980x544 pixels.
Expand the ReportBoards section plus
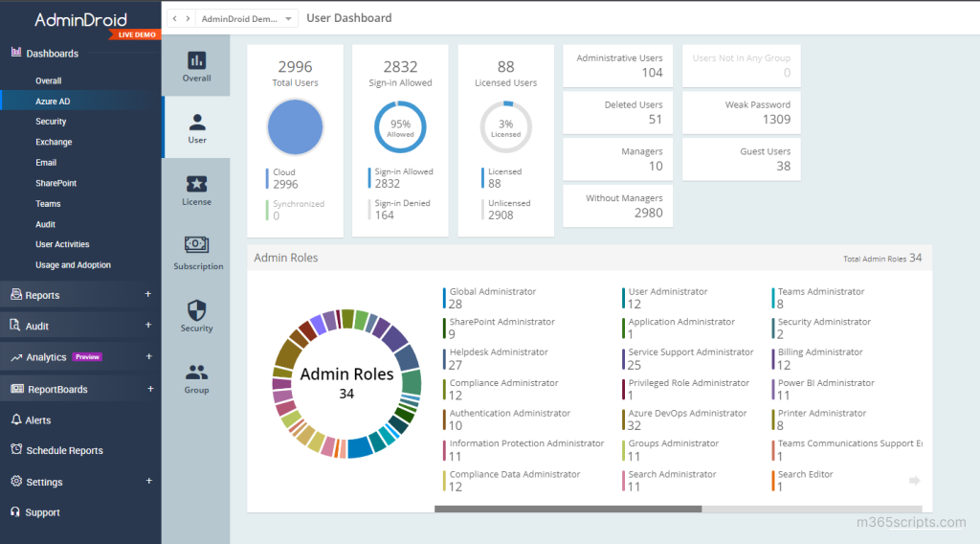click(x=150, y=388)
